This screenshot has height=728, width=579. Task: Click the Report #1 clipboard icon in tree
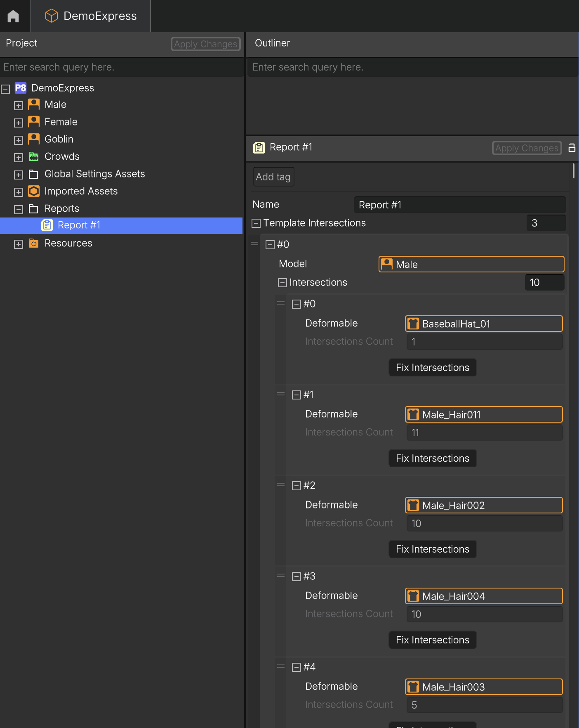tap(47, 225)
